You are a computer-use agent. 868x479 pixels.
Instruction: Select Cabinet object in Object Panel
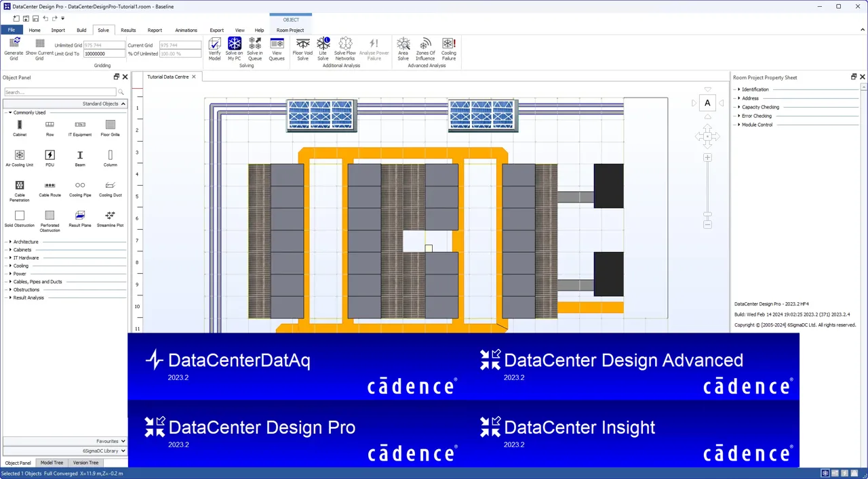click(x=20, y=129)
